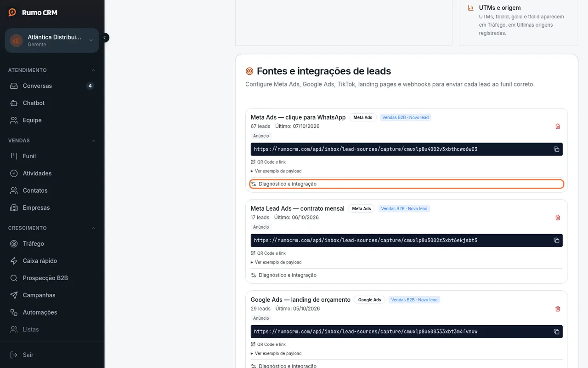Go to Prospecção B2B

point(52,278)
